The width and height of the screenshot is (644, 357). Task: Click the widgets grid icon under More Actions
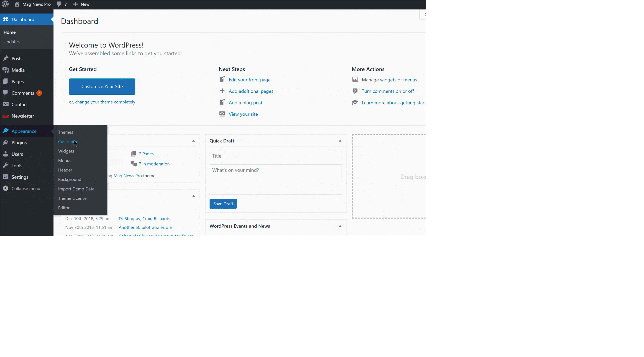tap(355, 79)
